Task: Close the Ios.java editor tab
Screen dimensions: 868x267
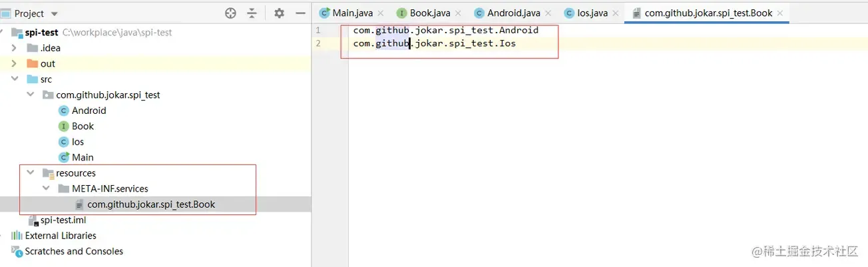Action: (615, 13)
